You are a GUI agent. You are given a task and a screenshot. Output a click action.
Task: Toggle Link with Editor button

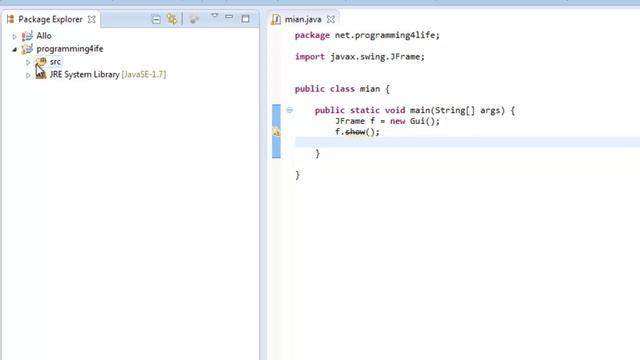coord(172,19)
